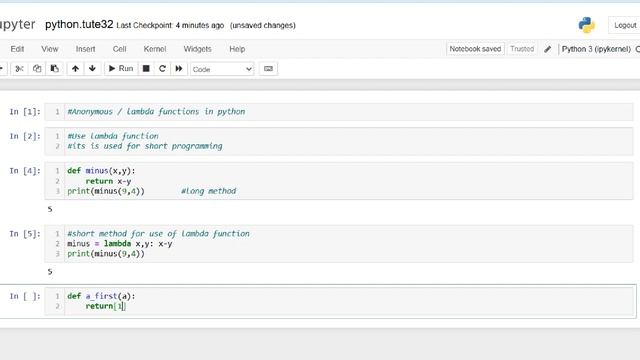
Task: Interrupt the kernel stop icon
Action: pos(146,69)
